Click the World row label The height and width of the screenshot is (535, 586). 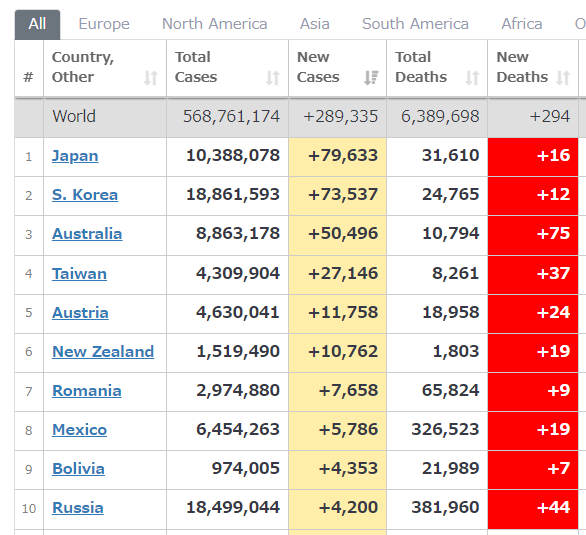74,116
